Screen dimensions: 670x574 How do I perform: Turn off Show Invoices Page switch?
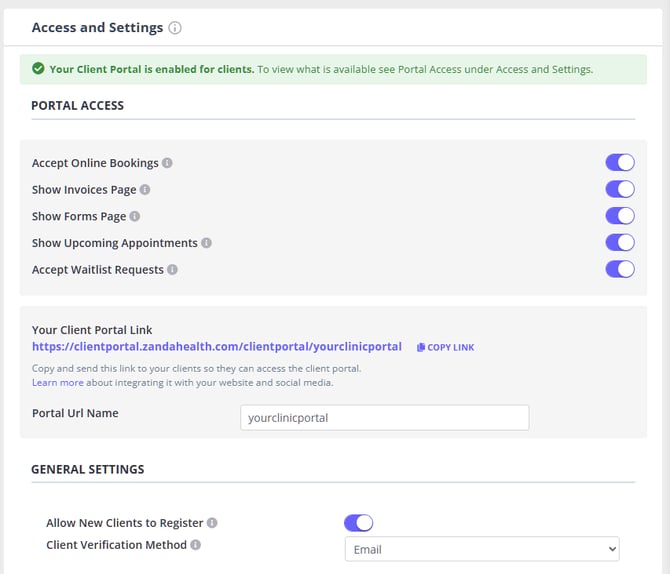(619, 189)
